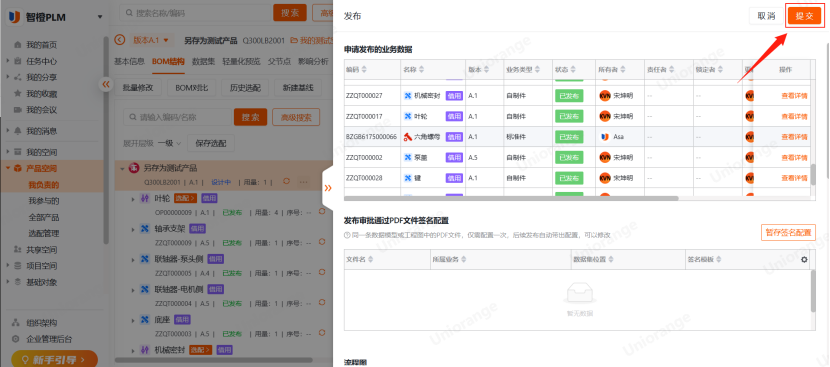Viewport: 830px width, 367px height.
Task: Click the 批量修改 button
Action: [138, 87]
